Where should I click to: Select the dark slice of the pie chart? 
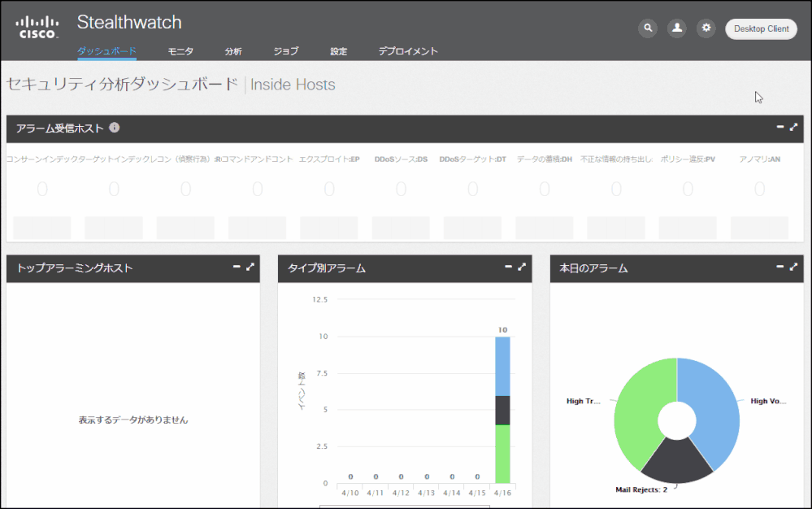[677, 463]
